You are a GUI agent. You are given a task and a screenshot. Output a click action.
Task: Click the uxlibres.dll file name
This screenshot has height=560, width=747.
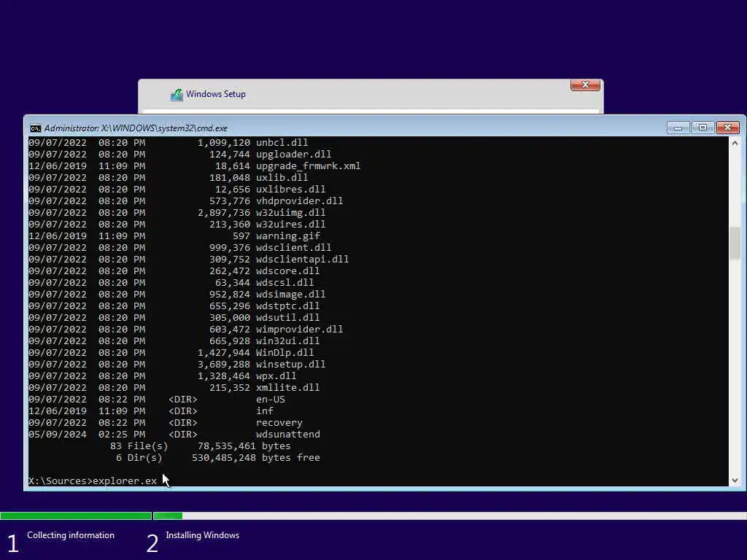tap(290, 189)
